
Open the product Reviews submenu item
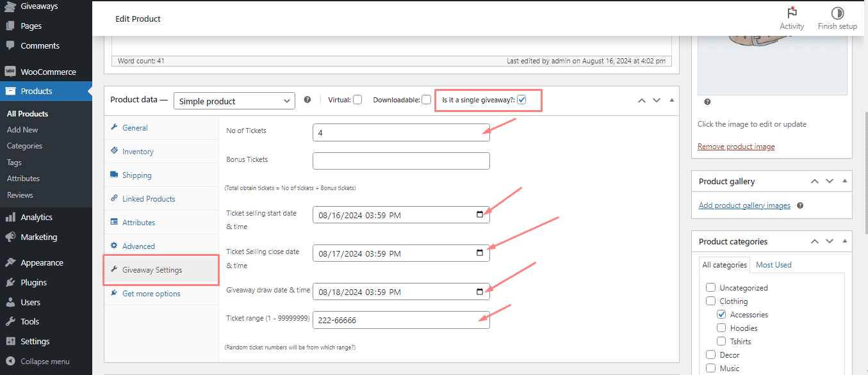pyautogui.click(x=20, y=195)
